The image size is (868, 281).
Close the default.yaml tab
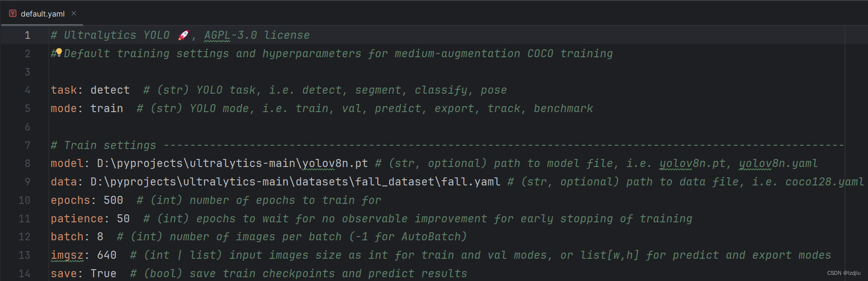[x=73, y=14]
